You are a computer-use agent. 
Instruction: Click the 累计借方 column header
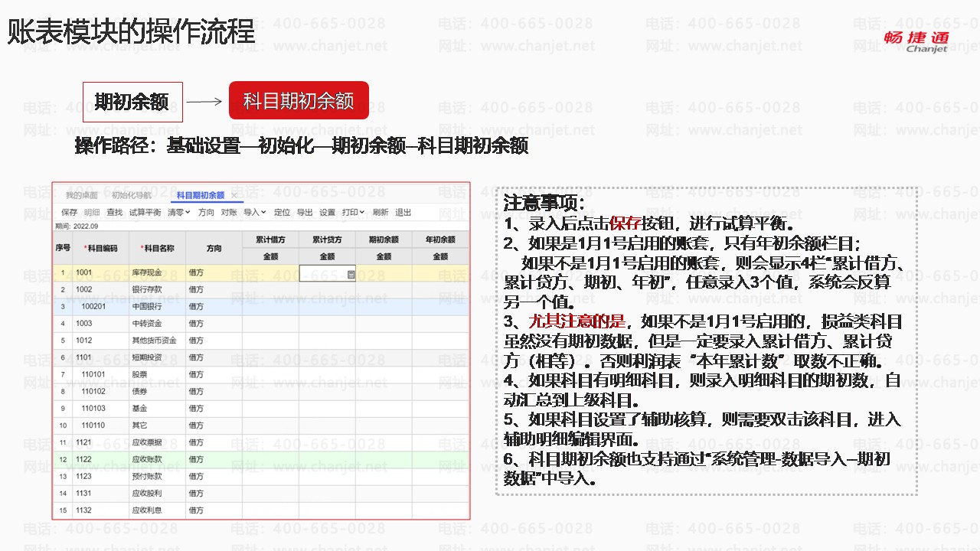(x=270, y=240)
